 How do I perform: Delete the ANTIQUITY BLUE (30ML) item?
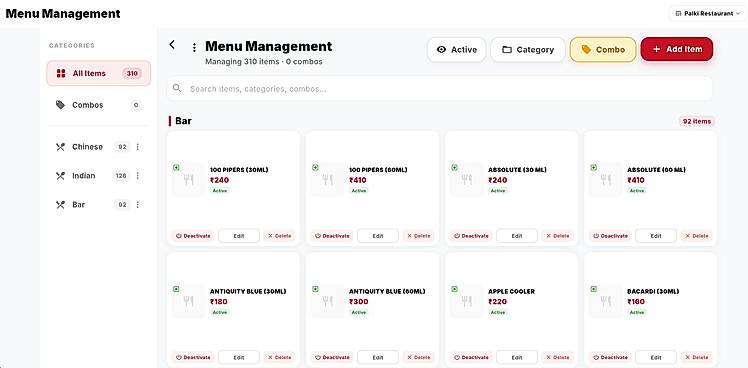(279, 357)
